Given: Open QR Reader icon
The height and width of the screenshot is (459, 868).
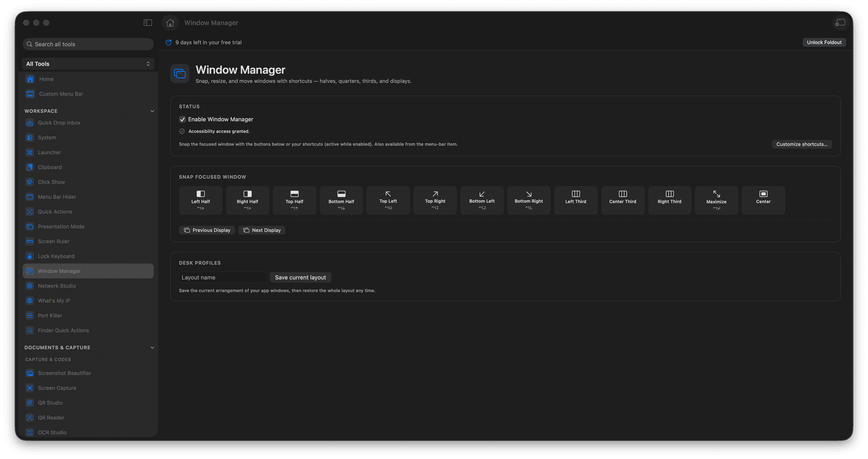Looking at the screenshot, I should 30,418.
